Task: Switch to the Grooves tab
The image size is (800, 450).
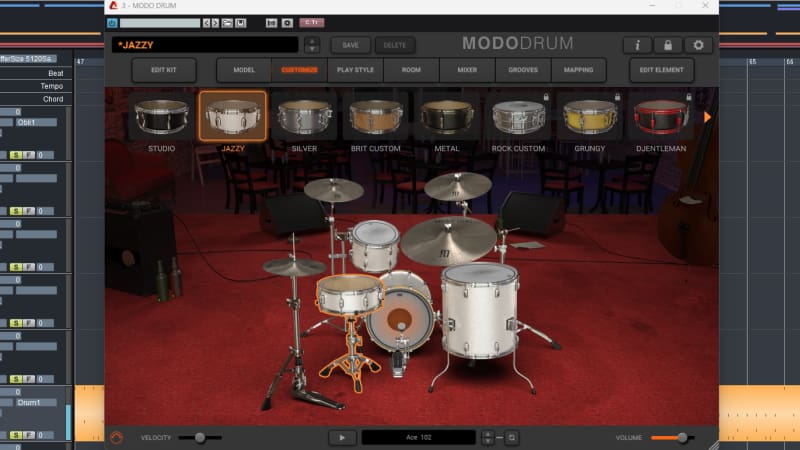Action: 523,70
